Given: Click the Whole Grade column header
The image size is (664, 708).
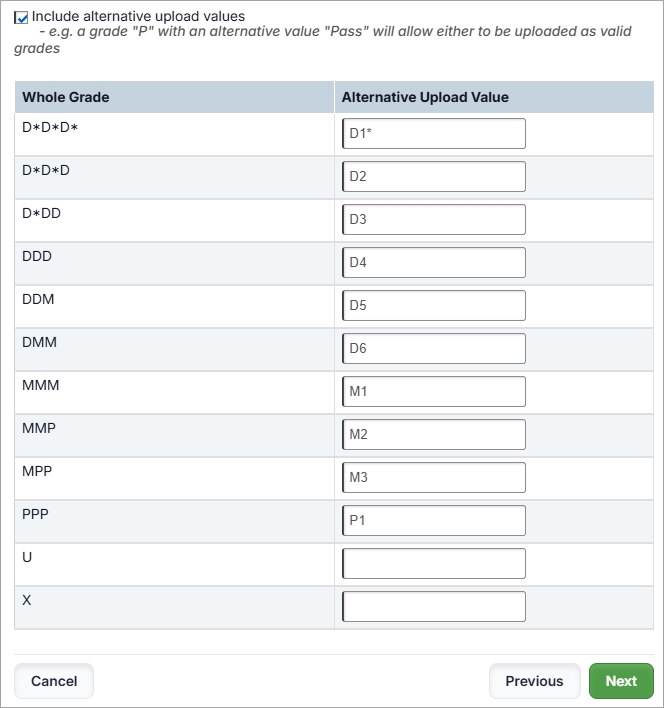Looking at the screenshot, I should click(66, 97).
